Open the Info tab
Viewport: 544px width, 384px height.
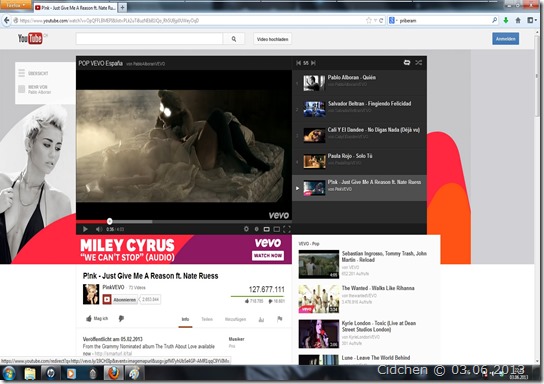tap(185, 319)
